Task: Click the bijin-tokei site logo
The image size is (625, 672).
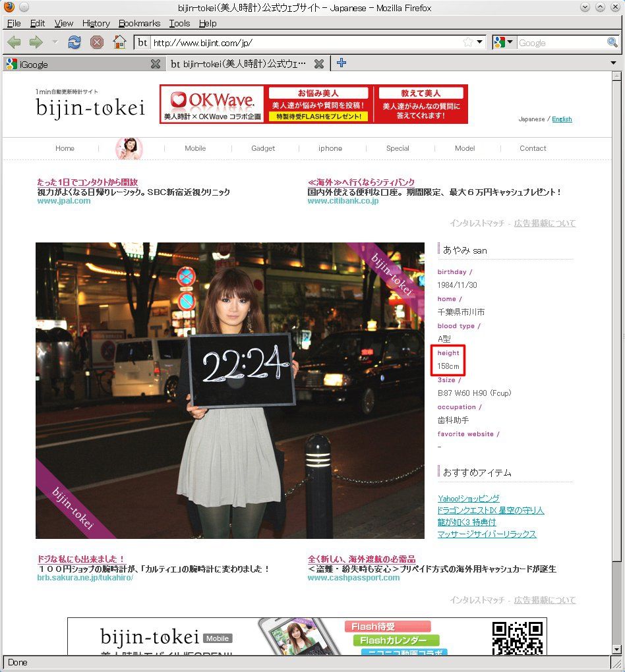Action: [90, 103]
